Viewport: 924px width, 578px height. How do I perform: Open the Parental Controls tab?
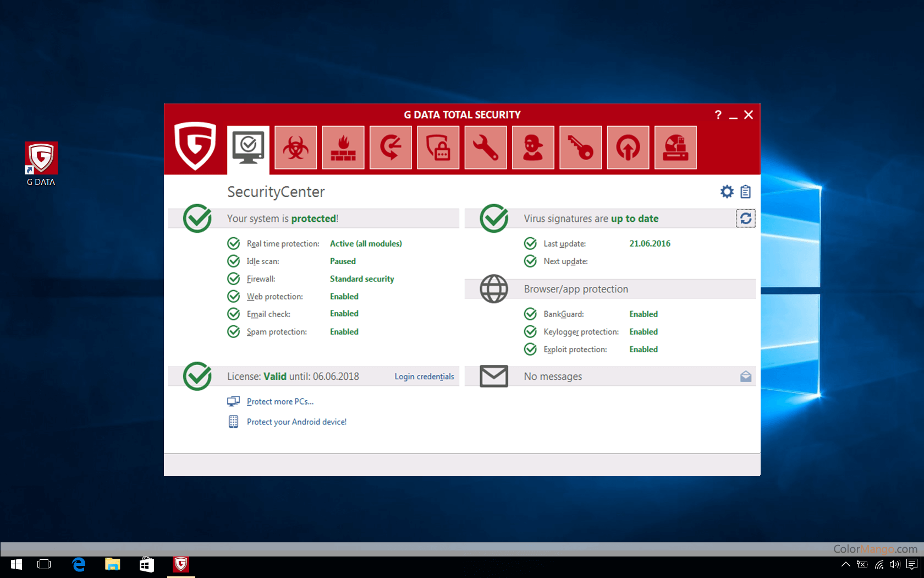click(533, 148)
